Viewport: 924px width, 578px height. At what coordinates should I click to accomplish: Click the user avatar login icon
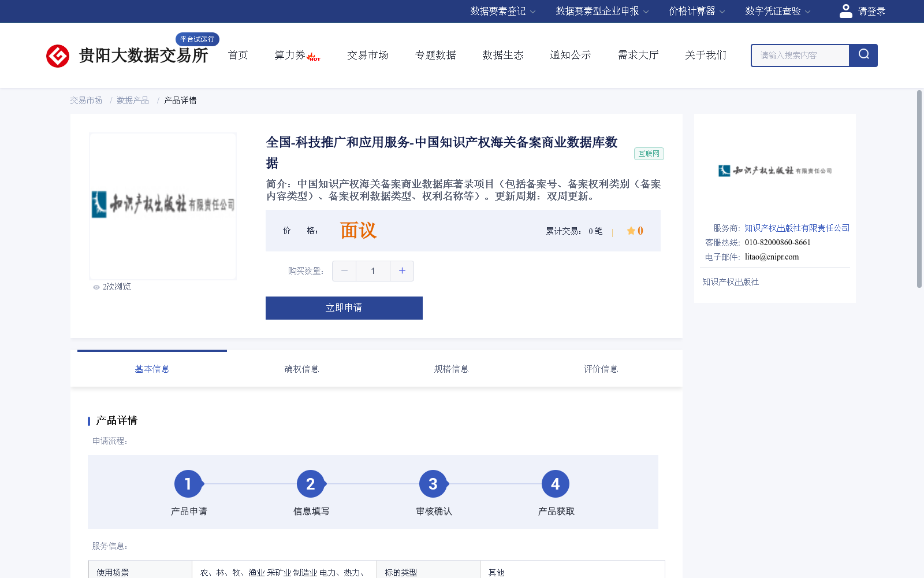pos(845,11)
